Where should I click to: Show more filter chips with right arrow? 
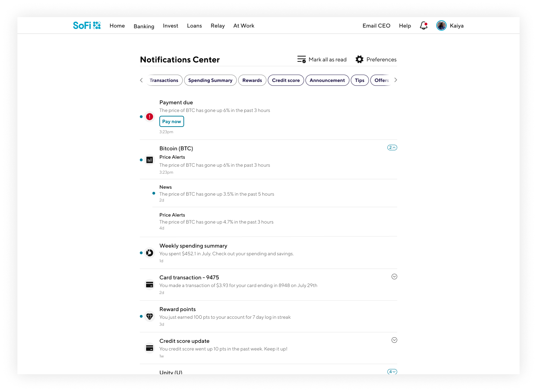[395, 80]
